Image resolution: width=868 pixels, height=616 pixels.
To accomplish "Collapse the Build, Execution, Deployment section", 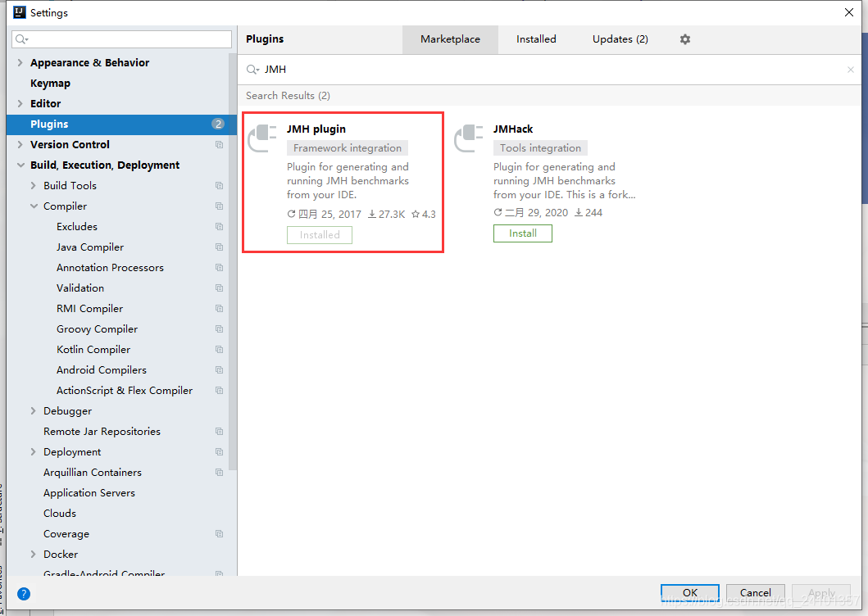I will tap(20, 165).
